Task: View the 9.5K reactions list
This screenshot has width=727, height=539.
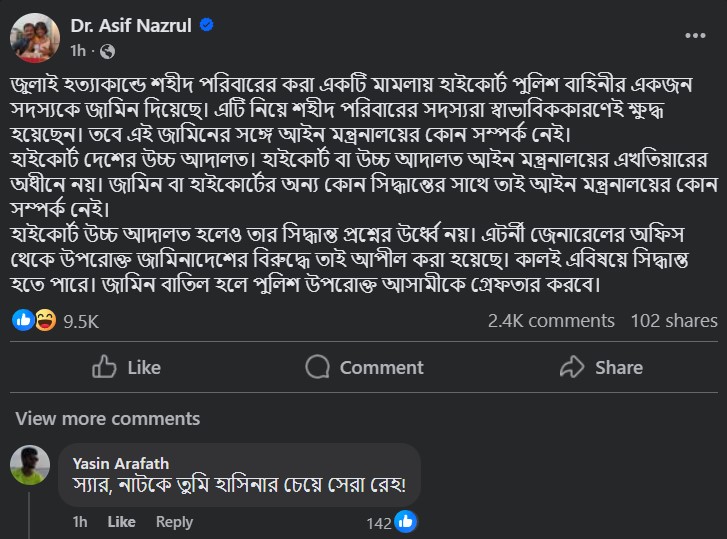Action: 81,321
